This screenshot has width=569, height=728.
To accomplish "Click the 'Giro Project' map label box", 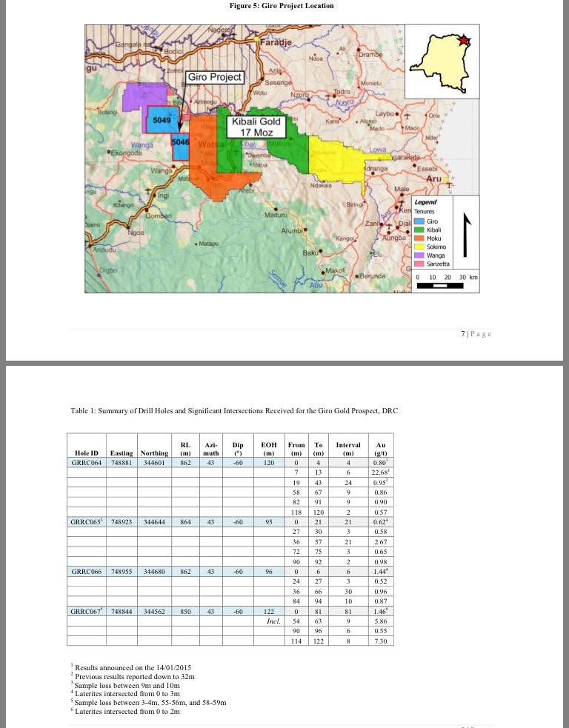I will (x=215, y=77).
